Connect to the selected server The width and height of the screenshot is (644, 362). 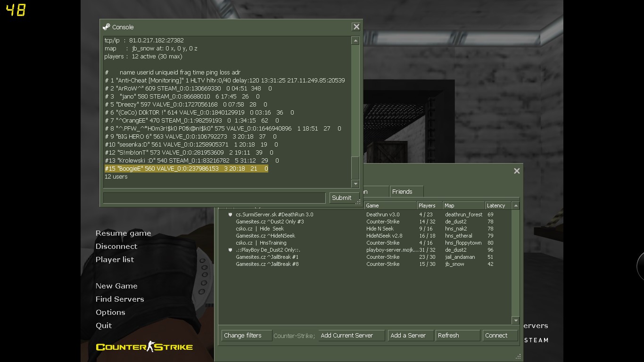[x=500, y=336]
